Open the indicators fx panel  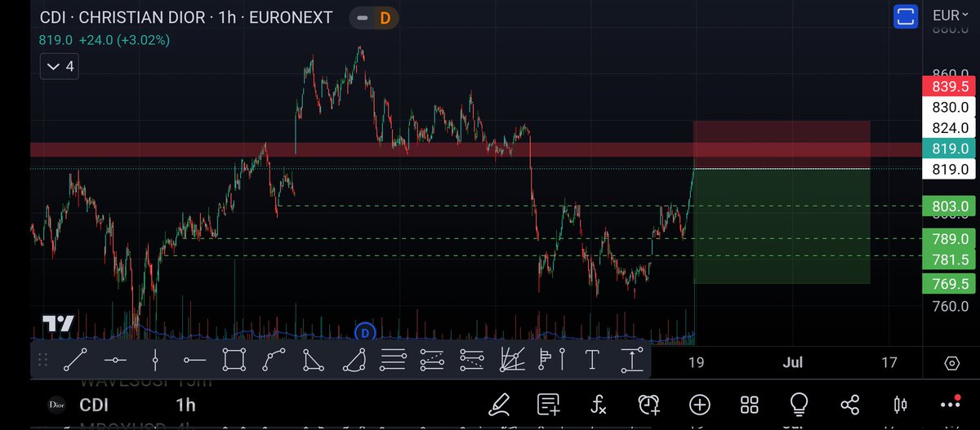click(599, 404)
